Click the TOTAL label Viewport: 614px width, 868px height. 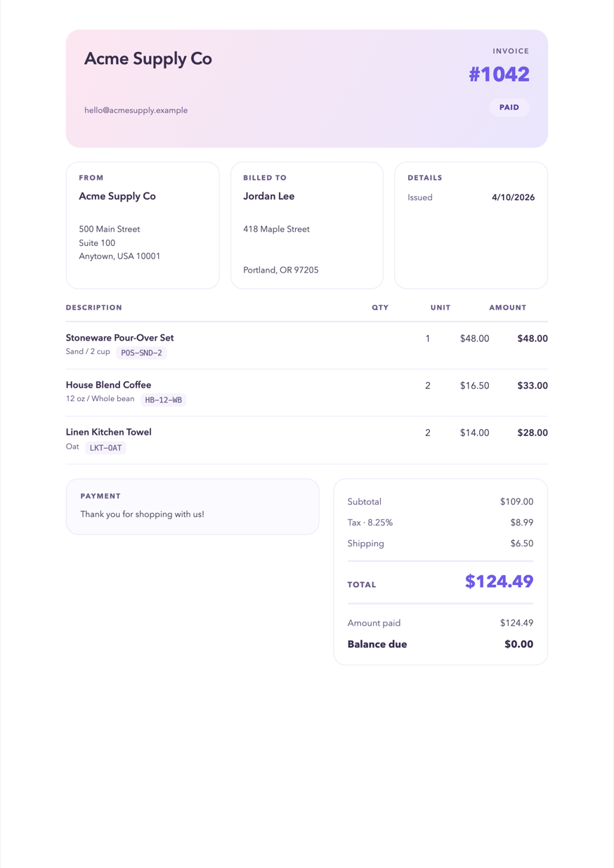(x=362, y=584)
